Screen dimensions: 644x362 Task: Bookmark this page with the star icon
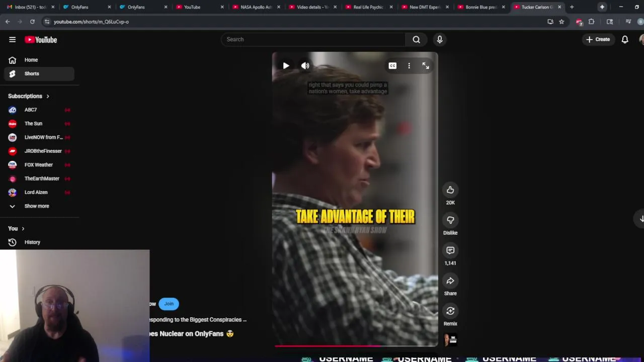561,22
